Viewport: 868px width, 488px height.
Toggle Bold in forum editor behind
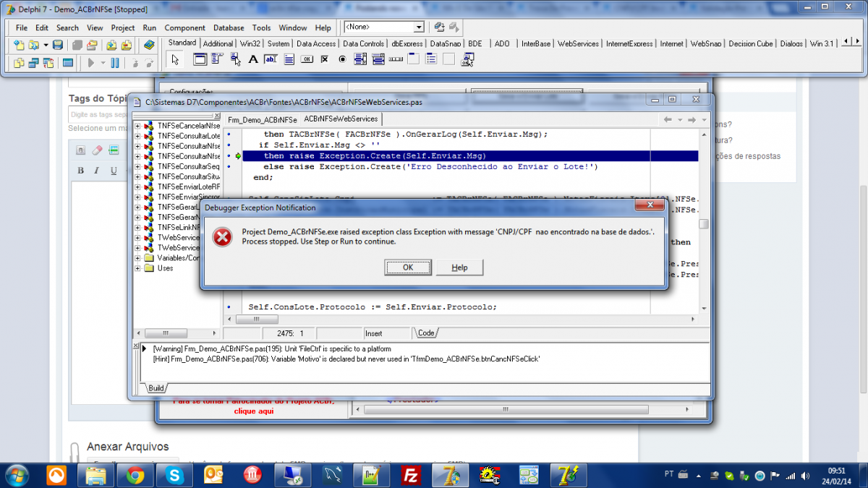pos(81,171)
